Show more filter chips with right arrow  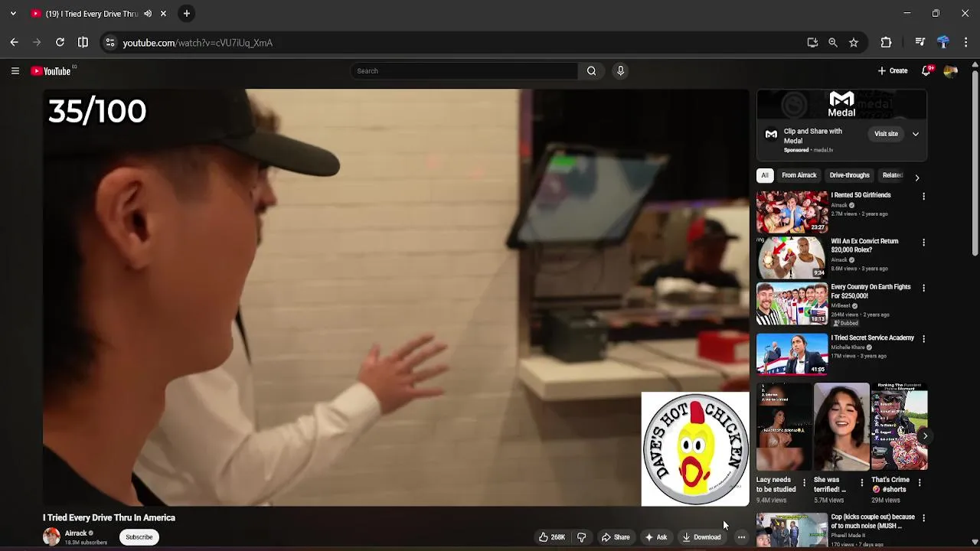click(x=917, y=178)
